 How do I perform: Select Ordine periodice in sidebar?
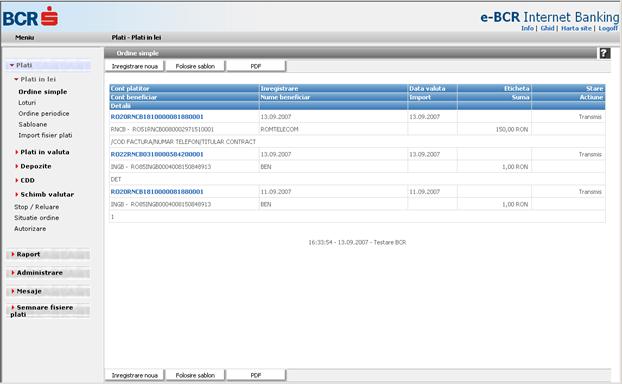click(44, 113)
